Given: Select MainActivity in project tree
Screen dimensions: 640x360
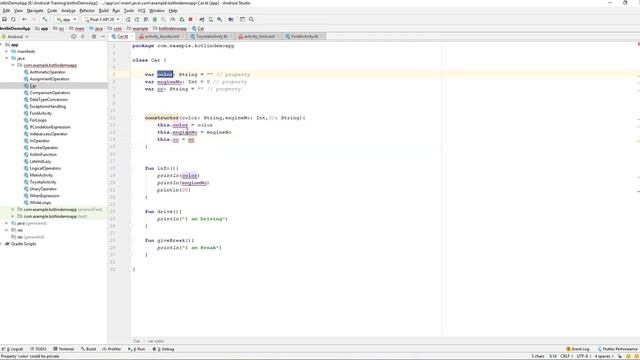Looking at the screenshot, I should pyautogui.click(x=41, y=175).
